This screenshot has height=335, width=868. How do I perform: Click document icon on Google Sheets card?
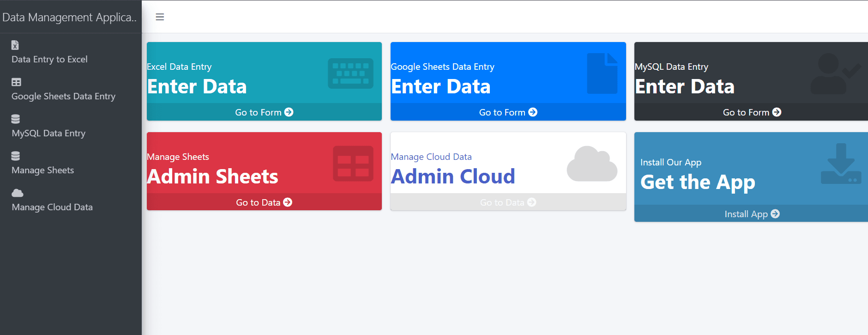603,73
